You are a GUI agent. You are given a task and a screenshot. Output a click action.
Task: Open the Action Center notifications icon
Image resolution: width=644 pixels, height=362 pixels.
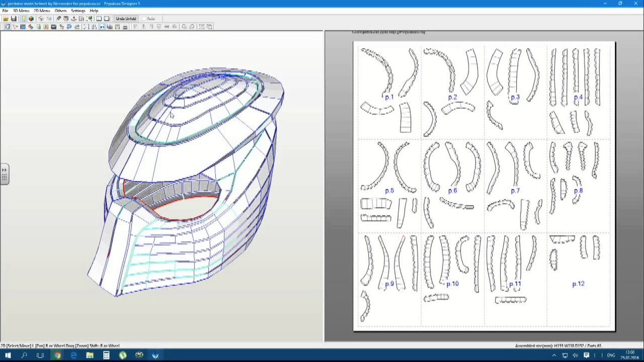tap(587, 355)
